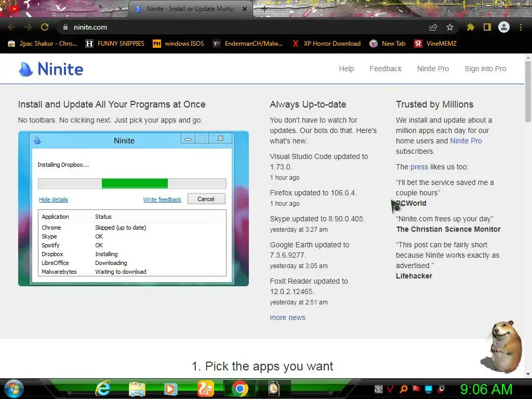Select the Ninite - Install or Update tab
Image resolution: width=532 pixels, height=399 pixels.
(x=190, y=9)
